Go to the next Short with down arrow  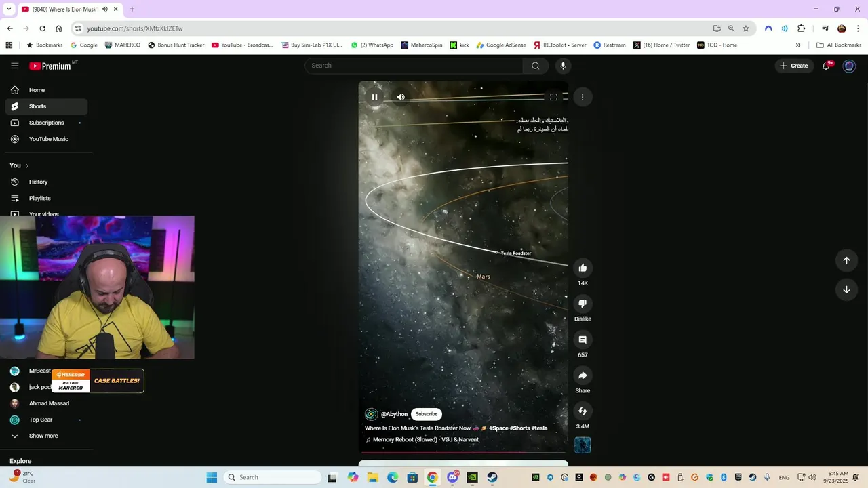(846, 289)
